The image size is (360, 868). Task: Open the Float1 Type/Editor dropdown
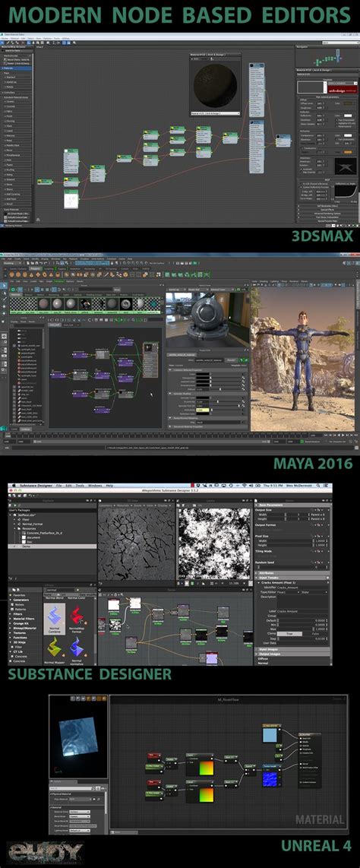pos(288,592)
